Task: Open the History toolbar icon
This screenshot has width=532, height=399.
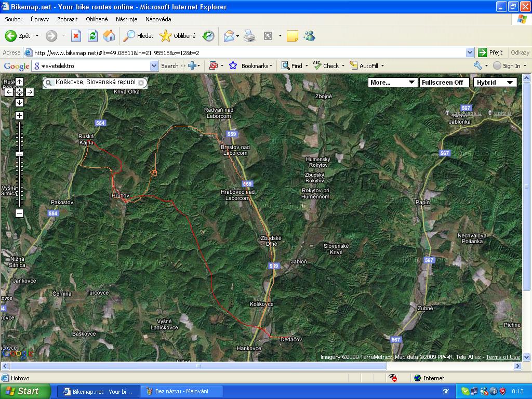Action: point(208,36)
